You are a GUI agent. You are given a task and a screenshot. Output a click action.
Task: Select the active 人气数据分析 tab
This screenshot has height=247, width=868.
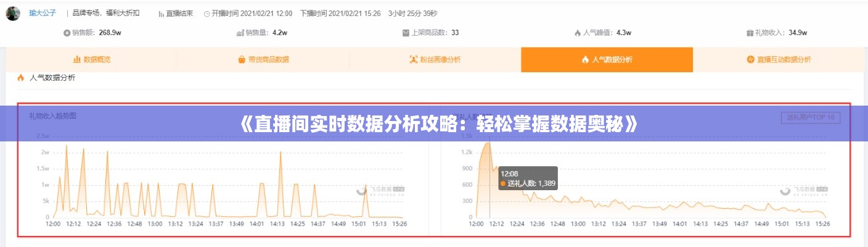click(607, 59)
